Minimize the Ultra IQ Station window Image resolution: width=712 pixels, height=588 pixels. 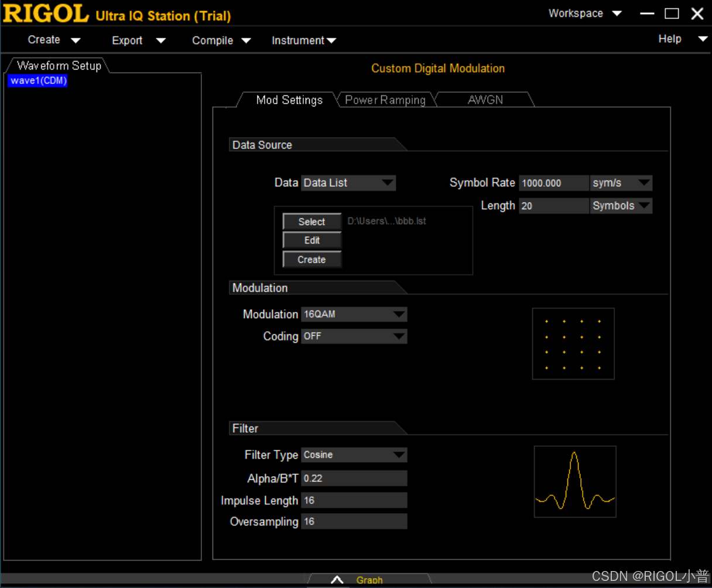(647, 13)
